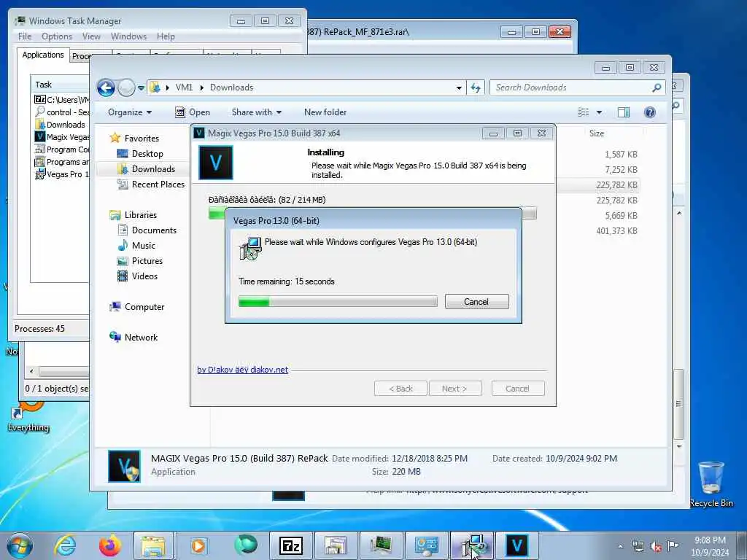Select Downloads task in Task Manager
This screenshot has height=560, width=747.
pos(61,125)
